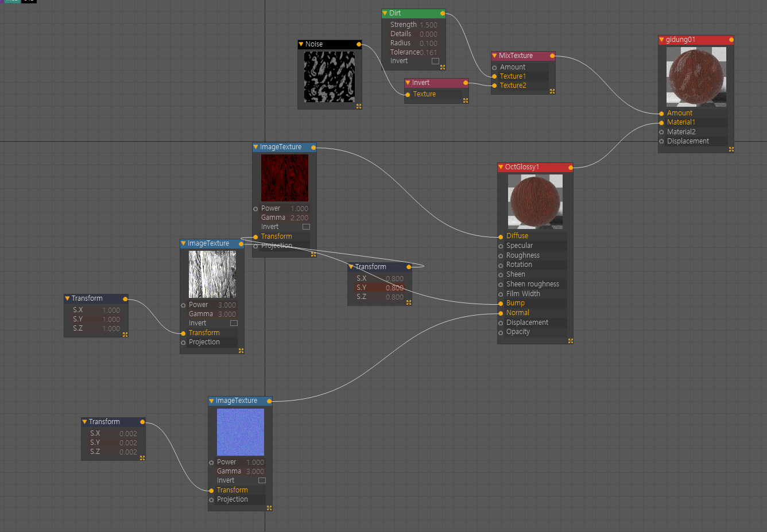Click the gidung01 material preview thumbnail
The image size is (767, 532).
(x=696, y=77)
